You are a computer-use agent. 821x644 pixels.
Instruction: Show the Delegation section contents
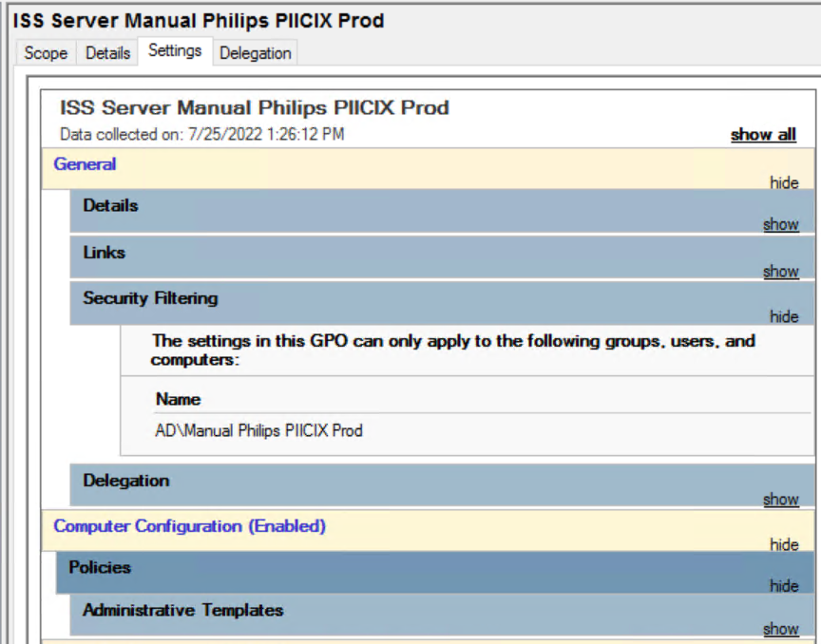tap(781, 499)
